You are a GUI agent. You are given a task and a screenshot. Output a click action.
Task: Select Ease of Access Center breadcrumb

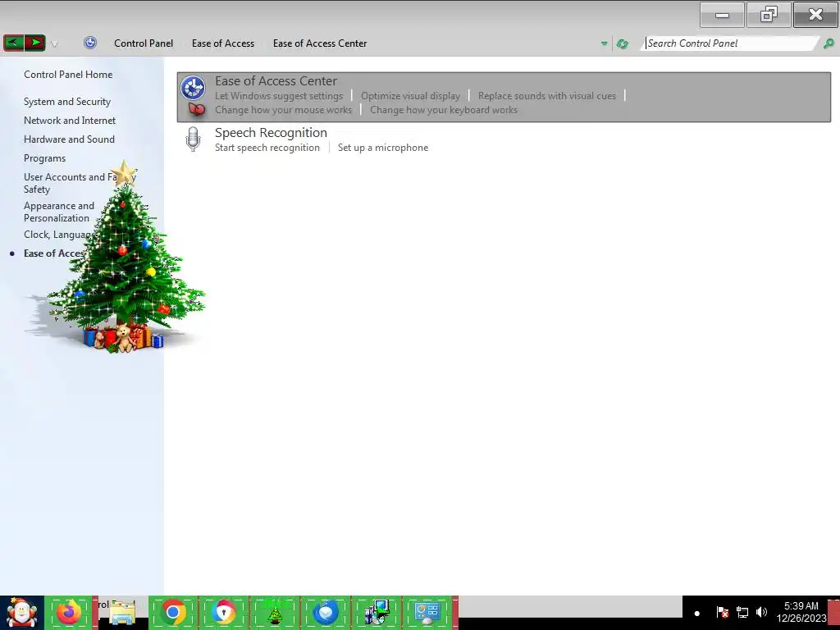click(320, 43)
